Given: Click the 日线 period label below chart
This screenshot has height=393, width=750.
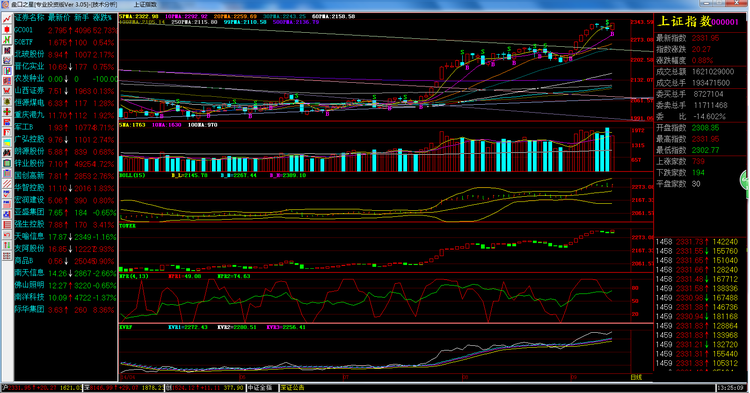Looking at the screenshot, I should pos(636,377).
